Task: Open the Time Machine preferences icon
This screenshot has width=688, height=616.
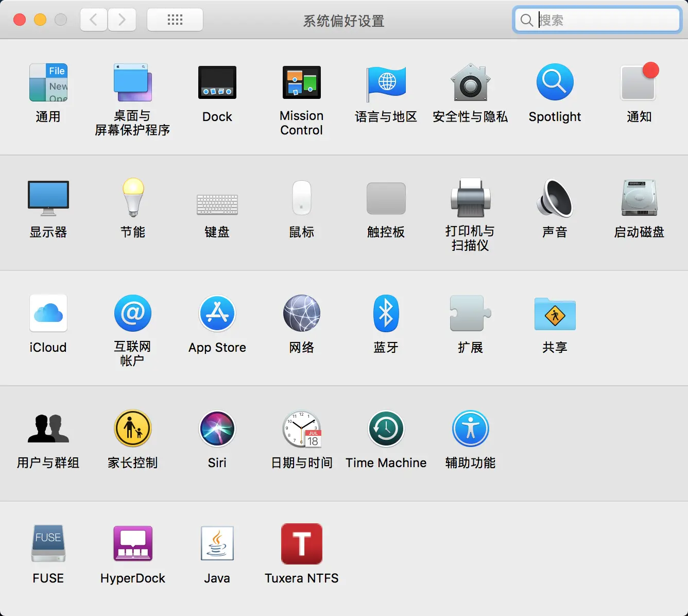Action: pos(386,429)
